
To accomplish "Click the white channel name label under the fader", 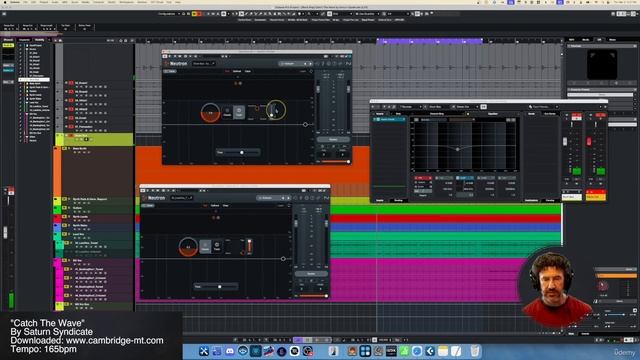I will pyautogui.click(x=572, y=197).
